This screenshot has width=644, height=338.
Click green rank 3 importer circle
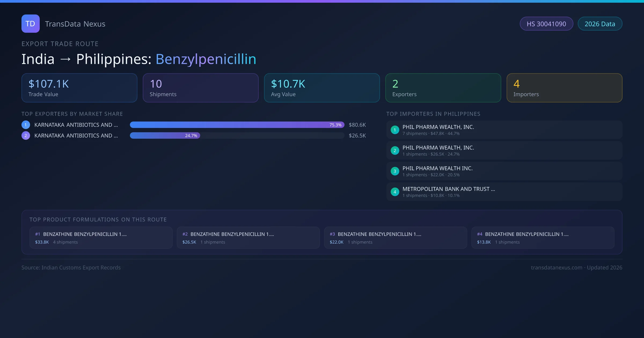[x=395, y=171]
